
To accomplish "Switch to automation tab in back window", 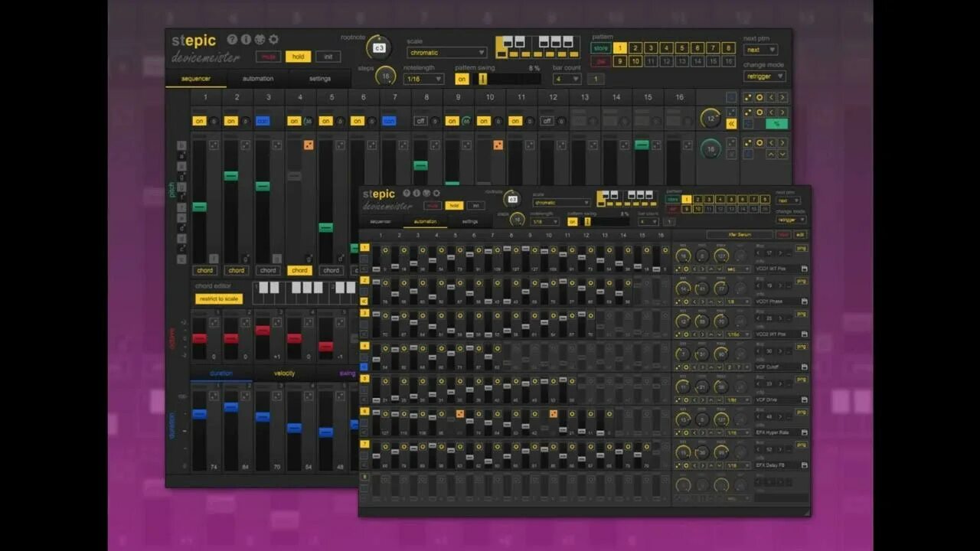I will pyautogui.click(x=258, y=79).
